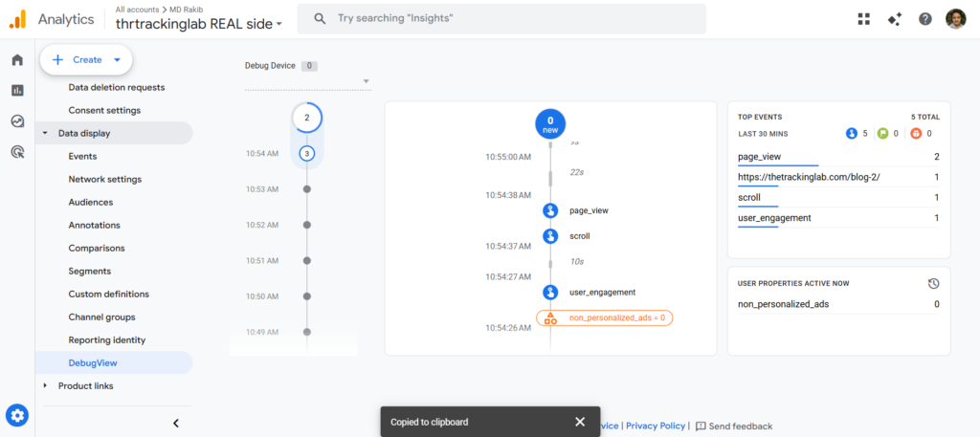
Task: Open the Reports bar-chart icon
Action: pyautogui.click(x=17, y=91)
